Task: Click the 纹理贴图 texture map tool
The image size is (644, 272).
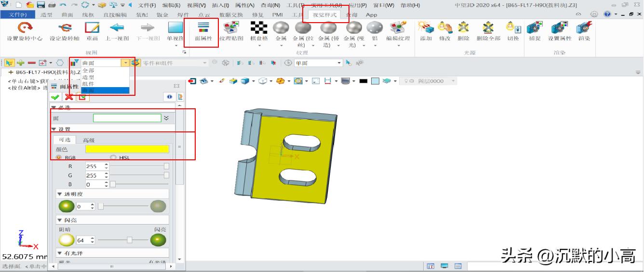Action: (x=231, y=32)
